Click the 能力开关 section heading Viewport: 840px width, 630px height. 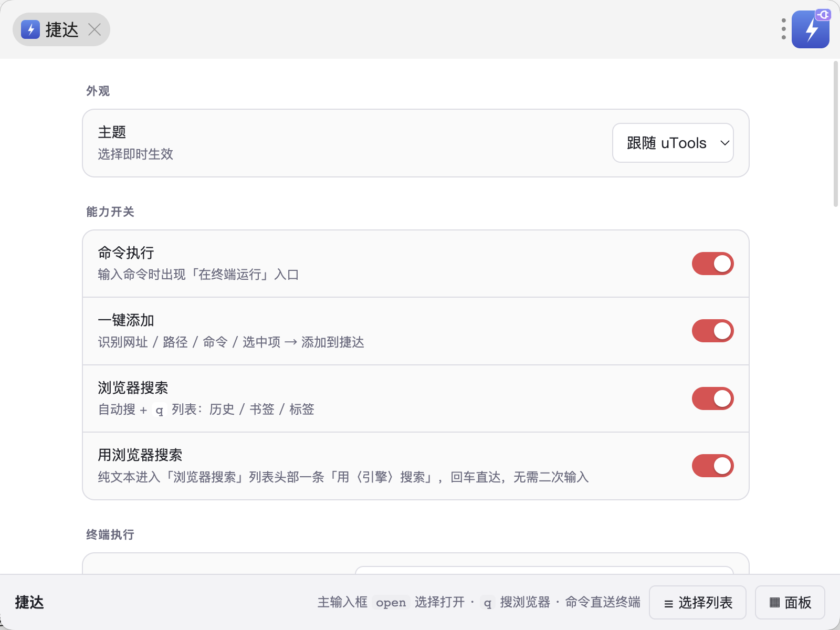coord(110,212)
